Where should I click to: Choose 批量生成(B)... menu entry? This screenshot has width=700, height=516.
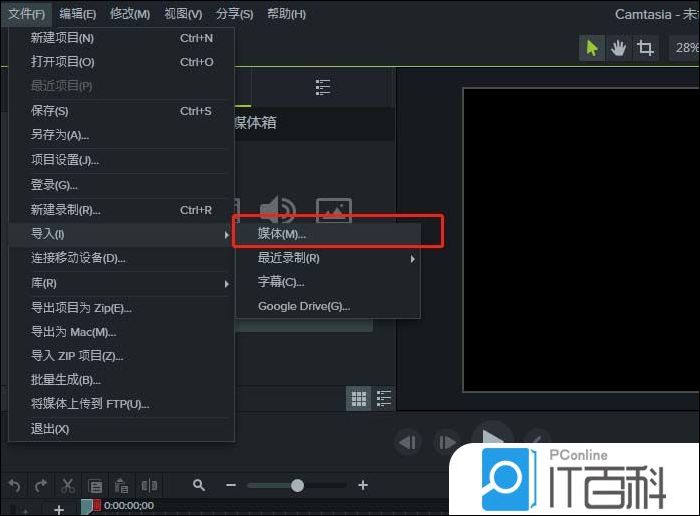[121, 380]
